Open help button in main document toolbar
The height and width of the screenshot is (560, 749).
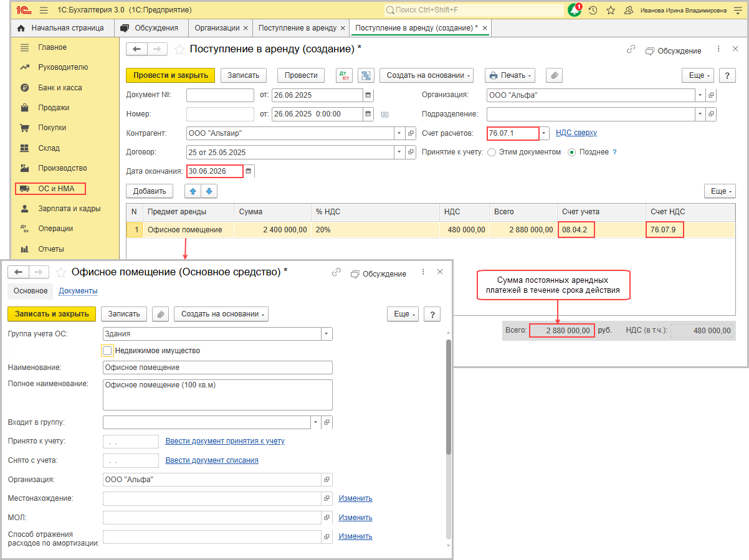coord(727,75)
